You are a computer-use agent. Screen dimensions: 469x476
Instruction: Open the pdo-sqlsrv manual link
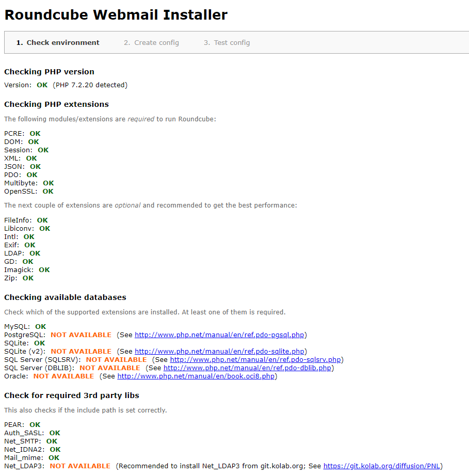pyautogui.click(x=255, y=359)
